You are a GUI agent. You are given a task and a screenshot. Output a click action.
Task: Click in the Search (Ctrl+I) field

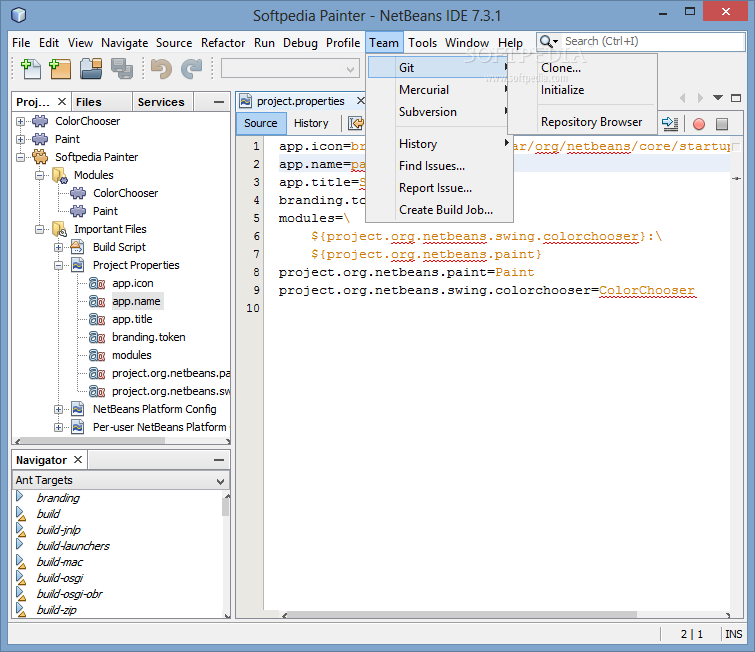[x=652, y=41]
